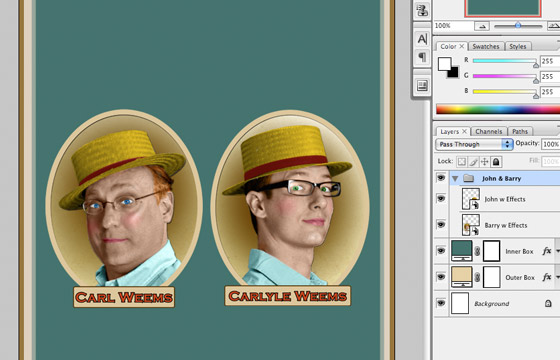Select the Barry w Effects layer thumbnail
Screen dimensions: 560x360
471,225
